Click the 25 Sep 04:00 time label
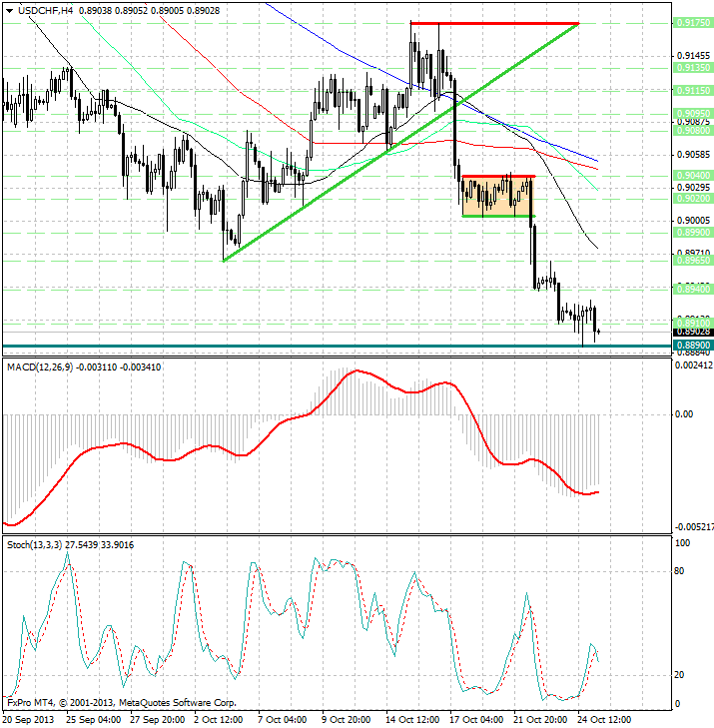The width and height of the screenshot is (714, 728). 93,720
